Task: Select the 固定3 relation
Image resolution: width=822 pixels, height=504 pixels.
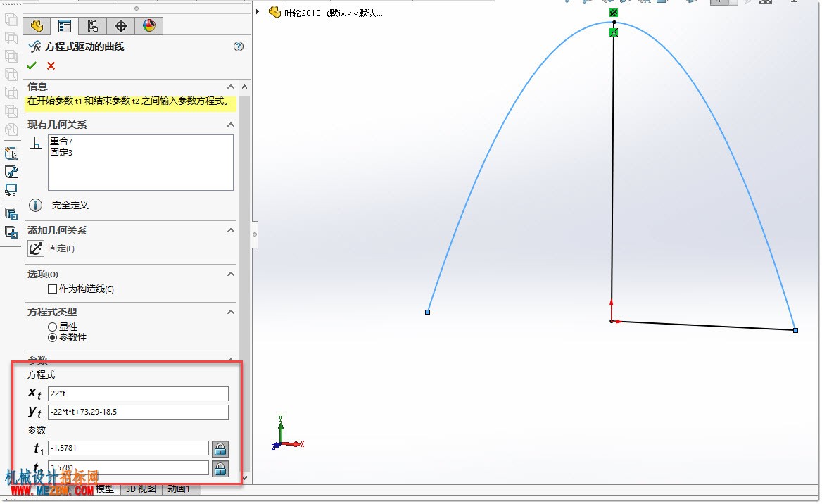Action: [61, 152]
